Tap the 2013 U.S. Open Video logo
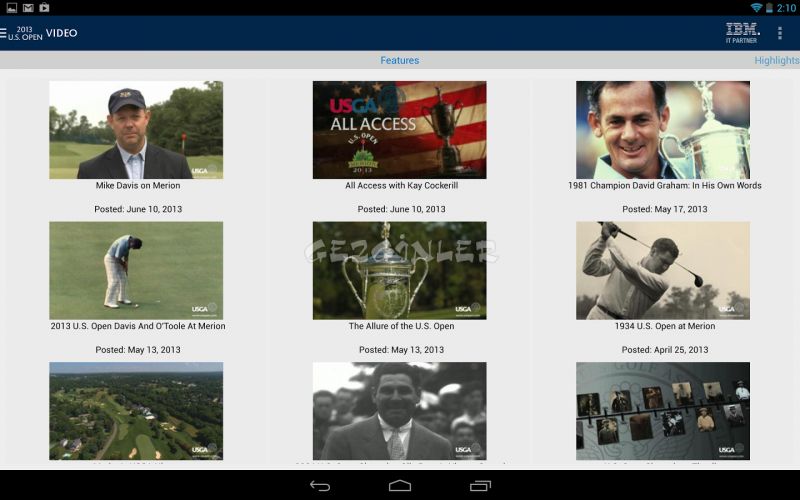 point(44,33)
